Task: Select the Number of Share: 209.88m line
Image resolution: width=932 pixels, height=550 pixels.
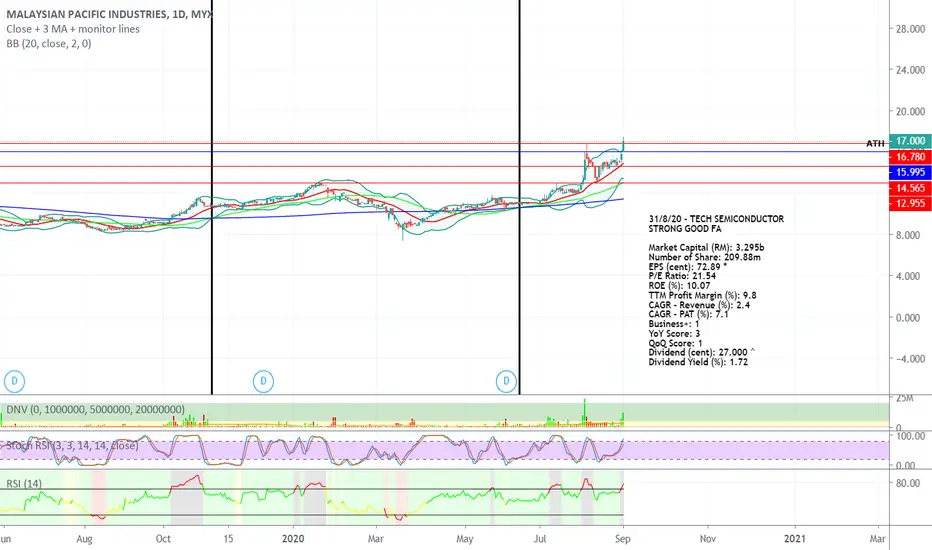Action: (704, 257)
